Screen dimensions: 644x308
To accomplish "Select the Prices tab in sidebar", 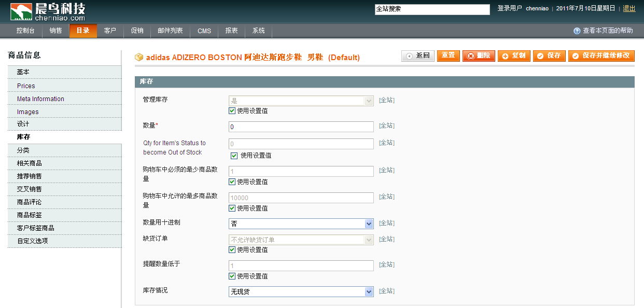I will click(x=65, y=86).
